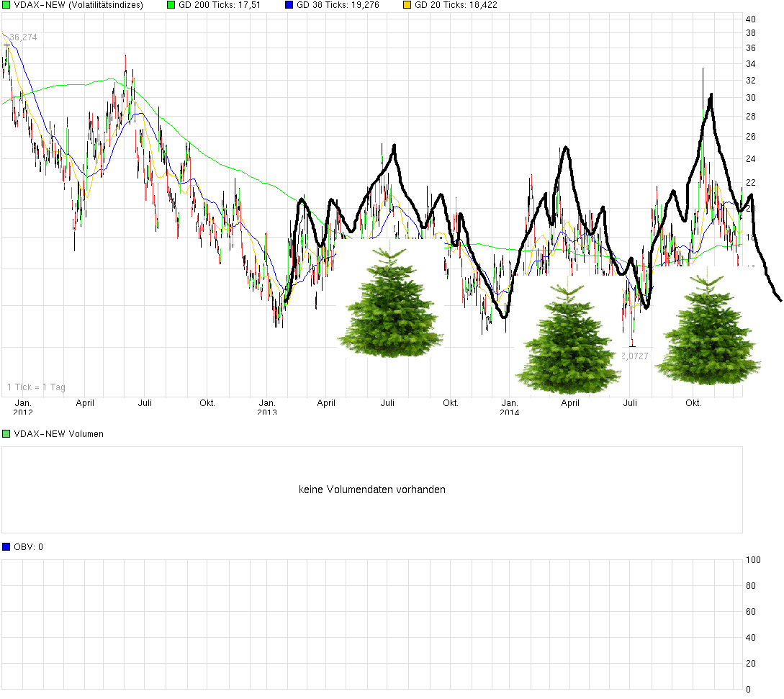
Task: Click the 'GD 200 Ticks: 17,51' label
Action: pyautogui.click(x=220, y=5)
